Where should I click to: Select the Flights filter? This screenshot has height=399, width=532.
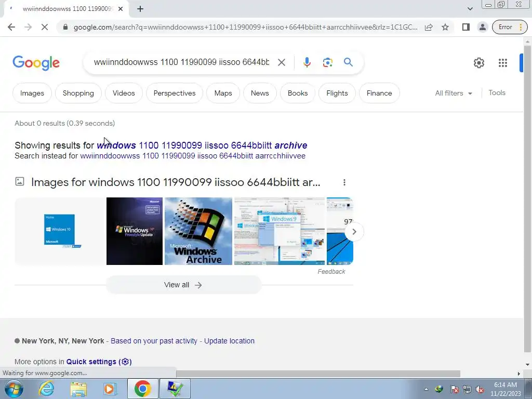click(337, 93)
